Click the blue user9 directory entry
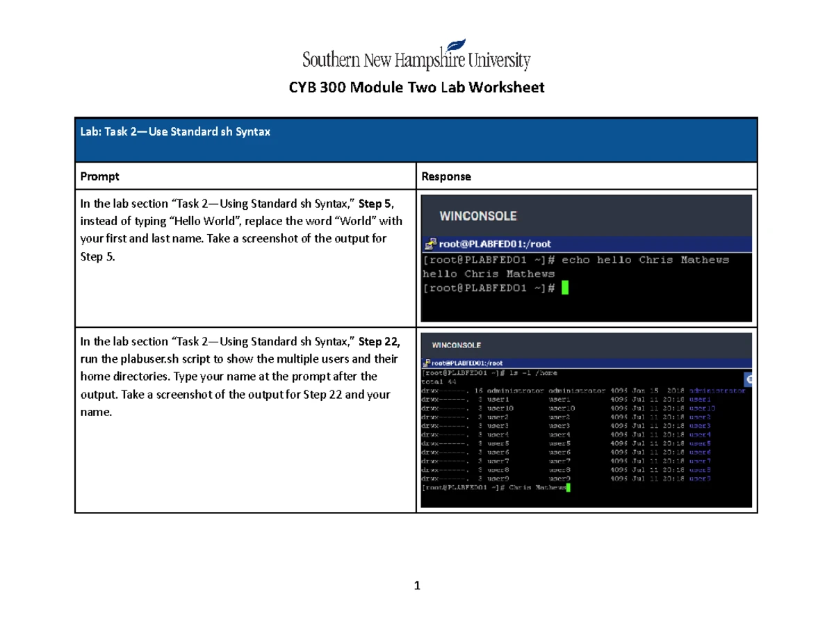 [698, 479]
